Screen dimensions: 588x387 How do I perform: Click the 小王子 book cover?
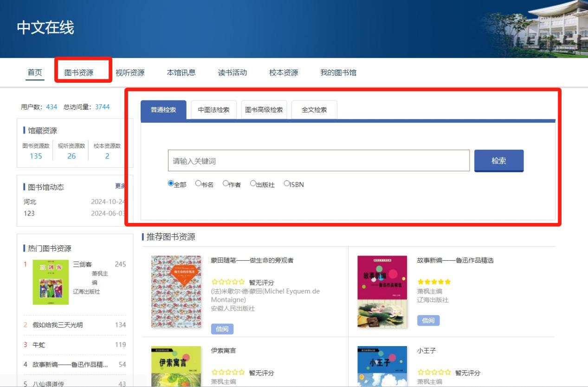[x=382, y=366]
